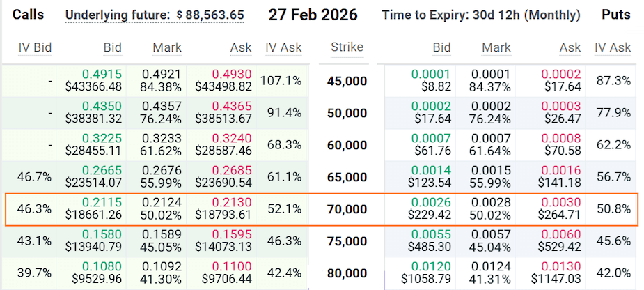Click the Underlying future price label
The image size is (644, 290).
click(x=155, y=15)
